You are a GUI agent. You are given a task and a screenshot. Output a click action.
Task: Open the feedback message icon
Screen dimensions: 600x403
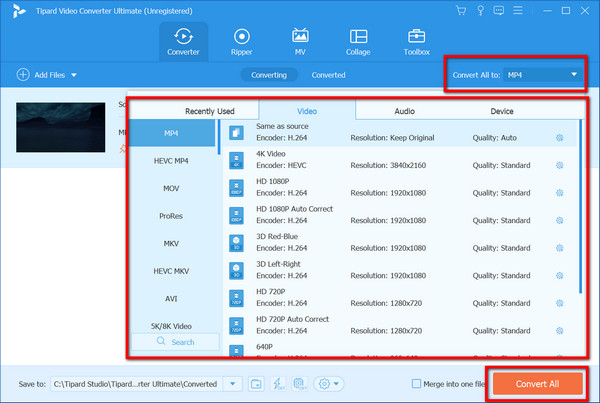coord(499,11)
